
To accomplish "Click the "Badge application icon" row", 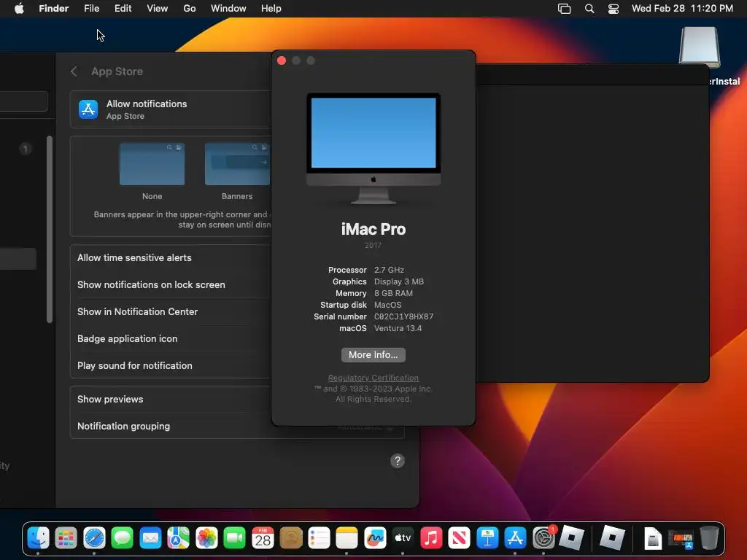I will click(171, 338).
